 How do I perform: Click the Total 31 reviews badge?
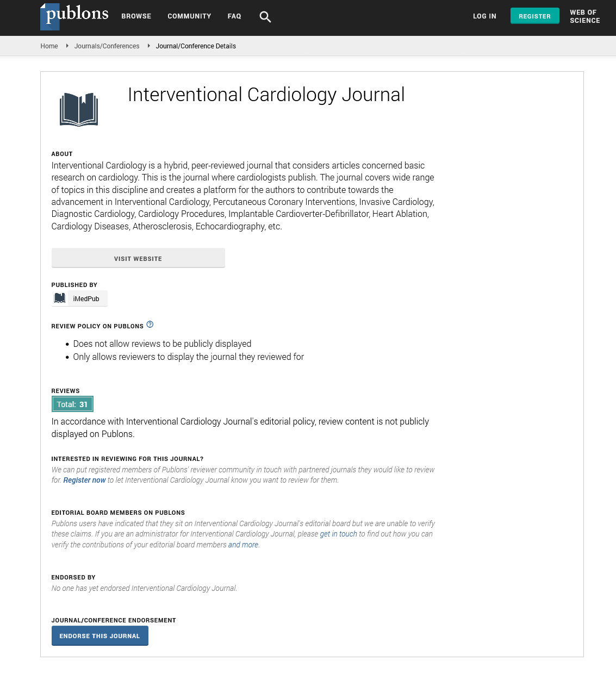tap(72, 404)
